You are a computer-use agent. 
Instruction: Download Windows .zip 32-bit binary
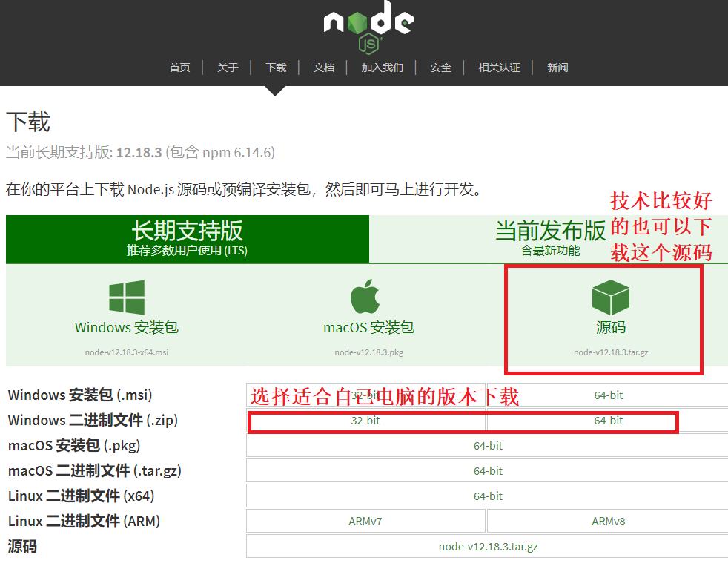click(365, 421)
